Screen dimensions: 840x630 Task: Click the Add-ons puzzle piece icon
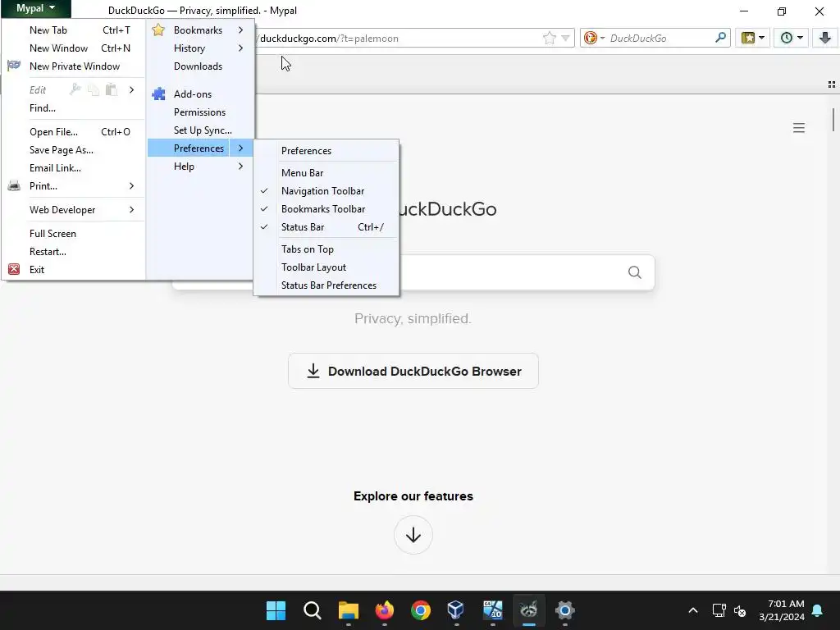(x=158, y=94)
